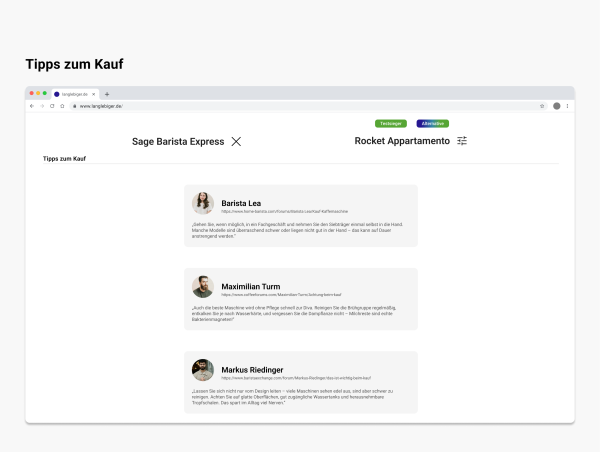
Task: Click Markus Riedinger's profile photo
Action: (203, 370)
